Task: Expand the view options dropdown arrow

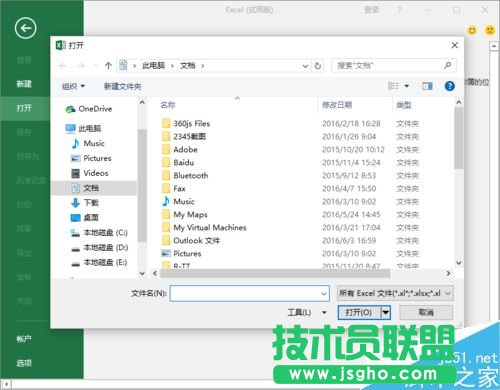Action: 407,86
